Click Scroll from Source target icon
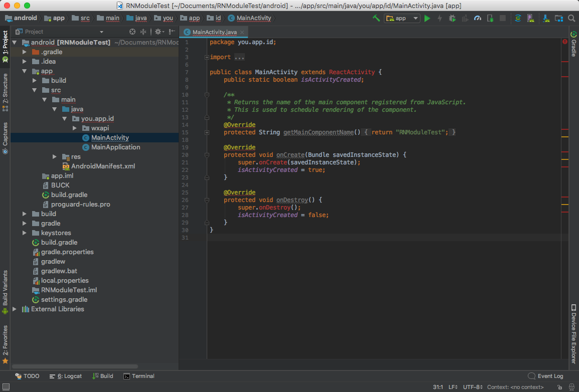The height and width of the screenshot is (392, 579). tap(132, 32)
